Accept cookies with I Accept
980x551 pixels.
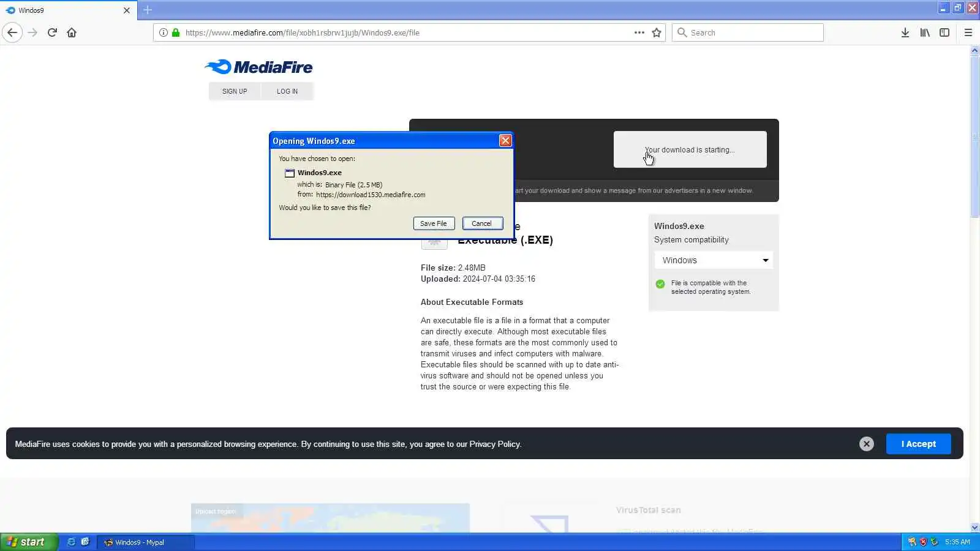pyautogui.click(x=918, y=444)
